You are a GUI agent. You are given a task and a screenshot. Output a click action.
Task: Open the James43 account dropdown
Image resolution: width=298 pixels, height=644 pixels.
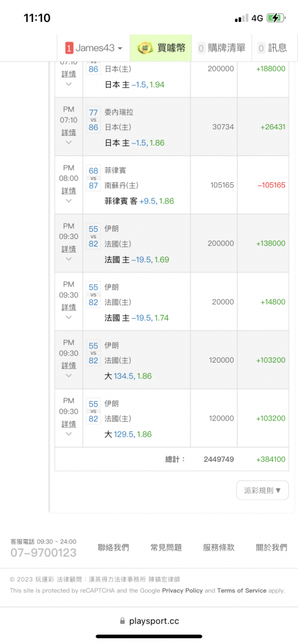[94, 48]
